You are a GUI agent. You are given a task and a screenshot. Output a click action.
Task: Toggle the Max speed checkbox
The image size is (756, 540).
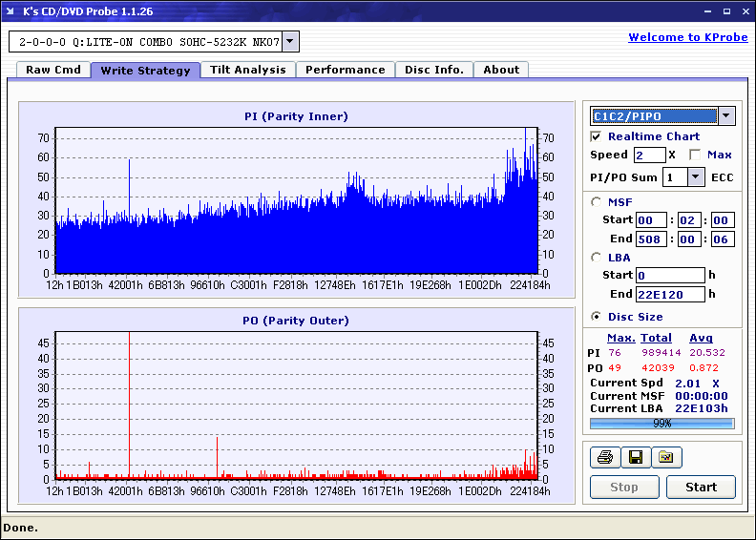[695, 155]
